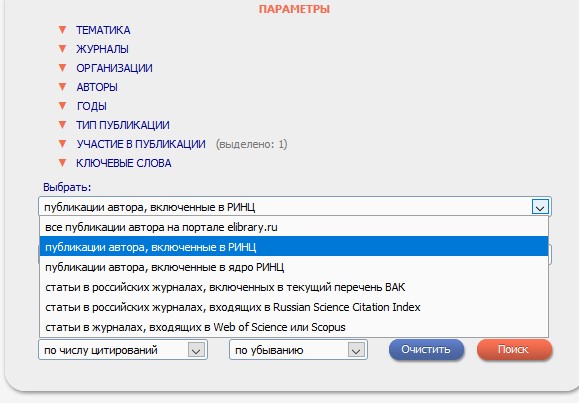Open the КЛЮЧЕВЫЕ СЛОВА link
Image resolution: width=579 pixels, height=403 pixels.
click(x=124, y=163)
